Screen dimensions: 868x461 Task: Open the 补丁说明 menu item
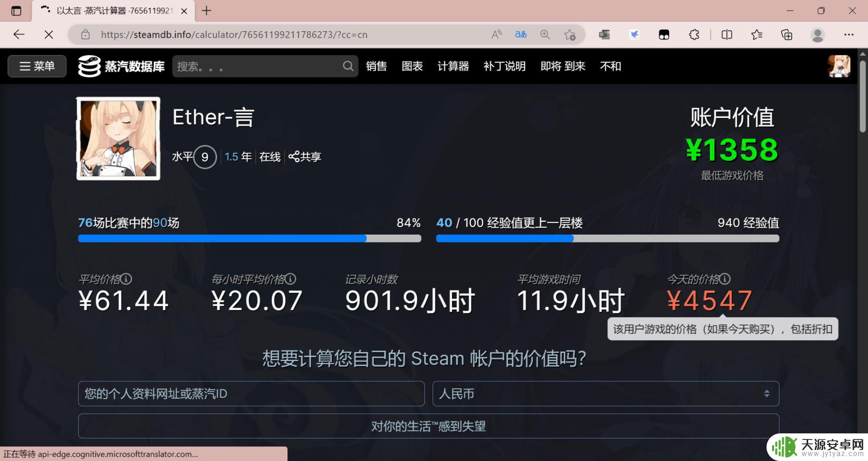coord(504,66)
